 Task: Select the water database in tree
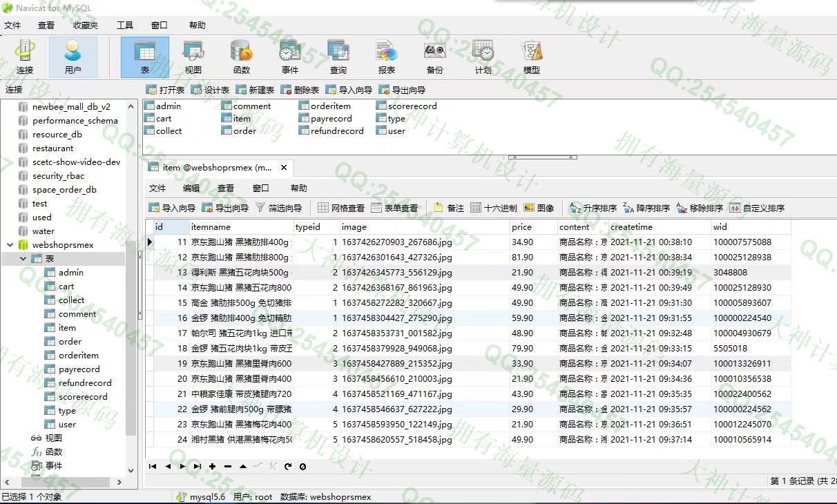pyautogui.click(x=43, y=231)
